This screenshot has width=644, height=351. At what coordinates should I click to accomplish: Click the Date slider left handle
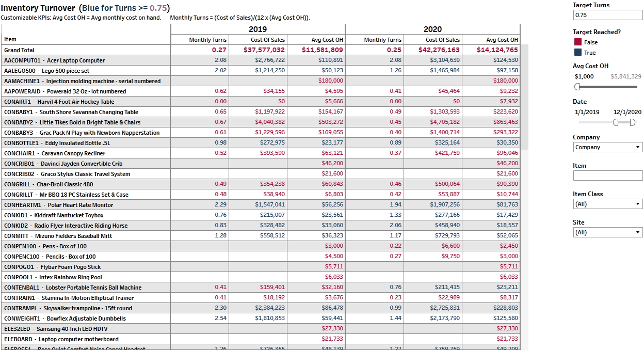(x=616, y=122)
